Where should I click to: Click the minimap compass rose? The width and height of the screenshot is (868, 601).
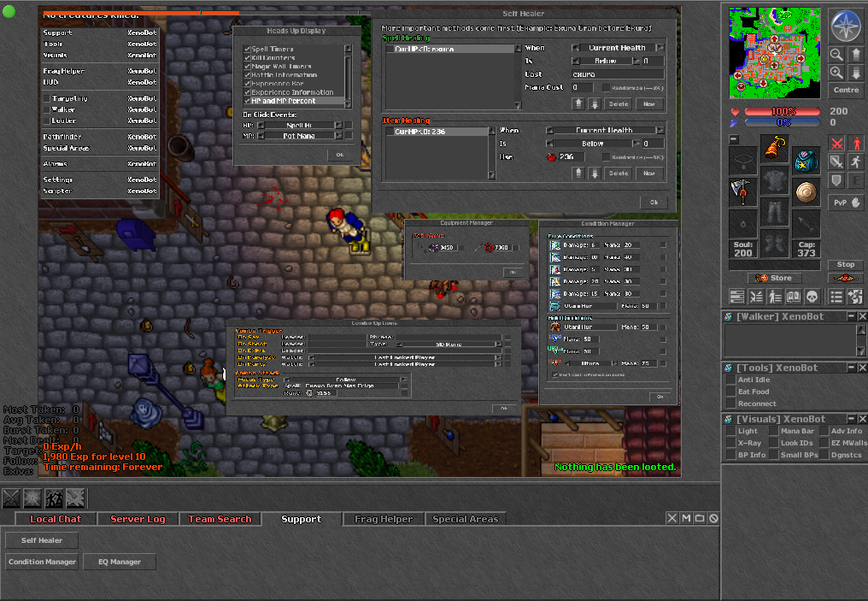click(846, 25)
